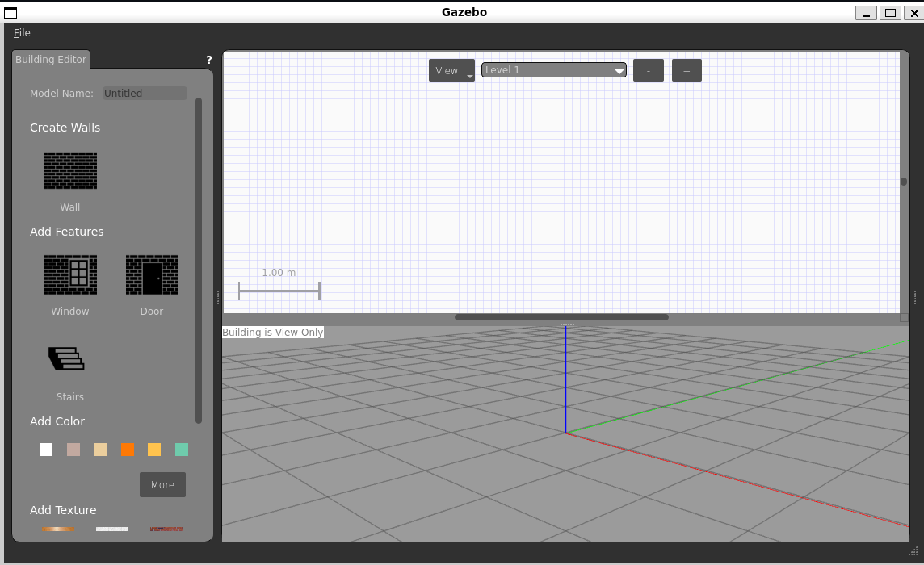This screenshot has width=924, height=565.
Task: Open the File menu
Action: coord(22,33)
